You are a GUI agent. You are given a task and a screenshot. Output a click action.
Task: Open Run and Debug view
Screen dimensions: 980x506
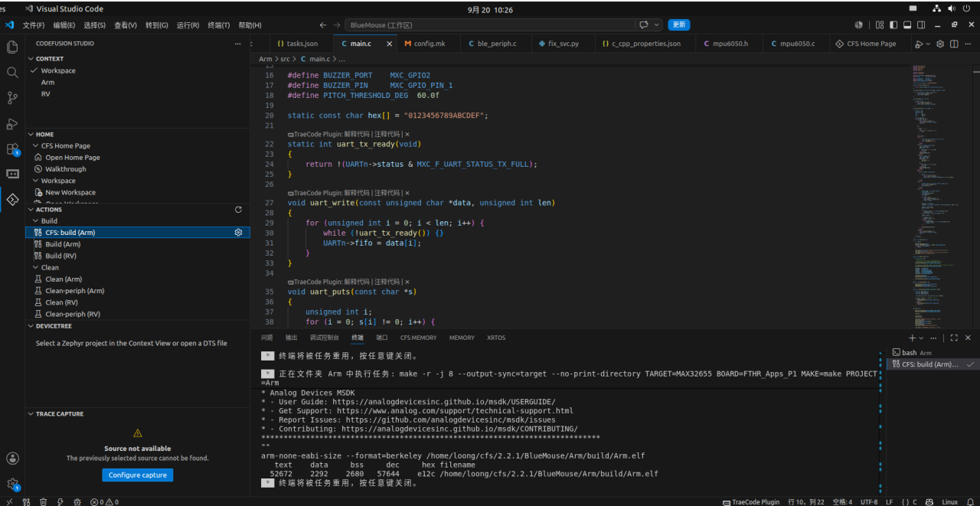pyautogui.click(x=12, y=123)
